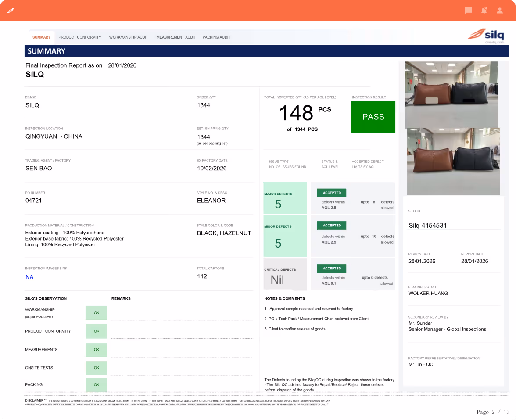The width and height of the screenshot is (516, 420).
Task: Open the Workmanship Audit tab
Action: click(128, 37)
